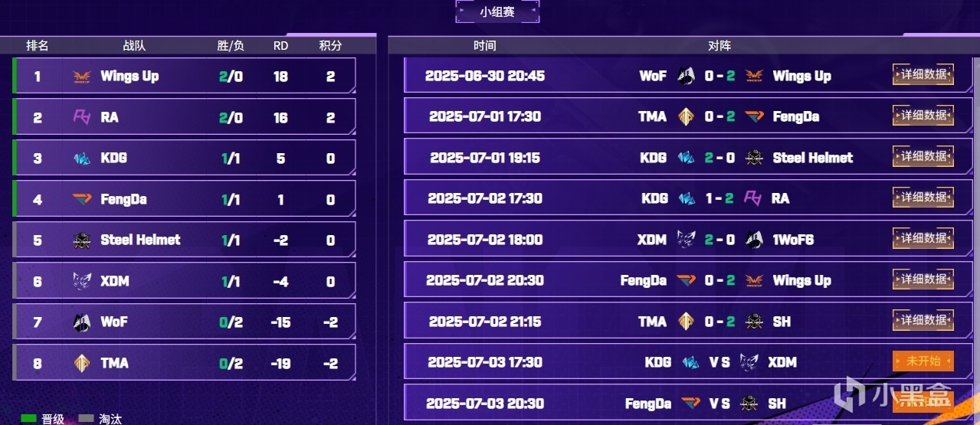
Task: Open 详细数据 for XDM vs 1WoF6 match
Action: (923, 238)
